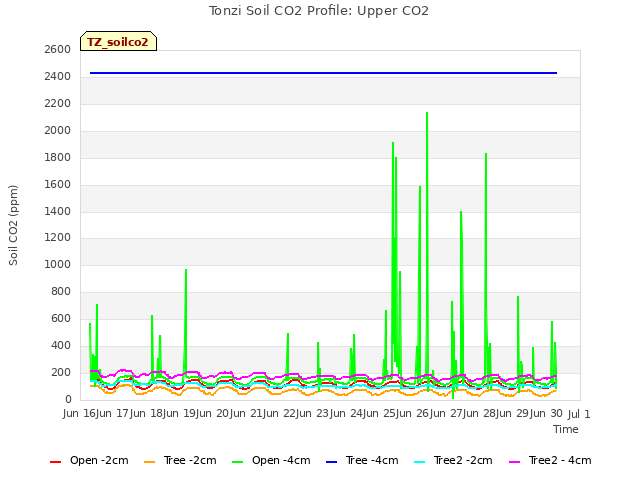Click the flat blue Tree -4cm line
The image size is (640, 480).
(x=323, y=73)
